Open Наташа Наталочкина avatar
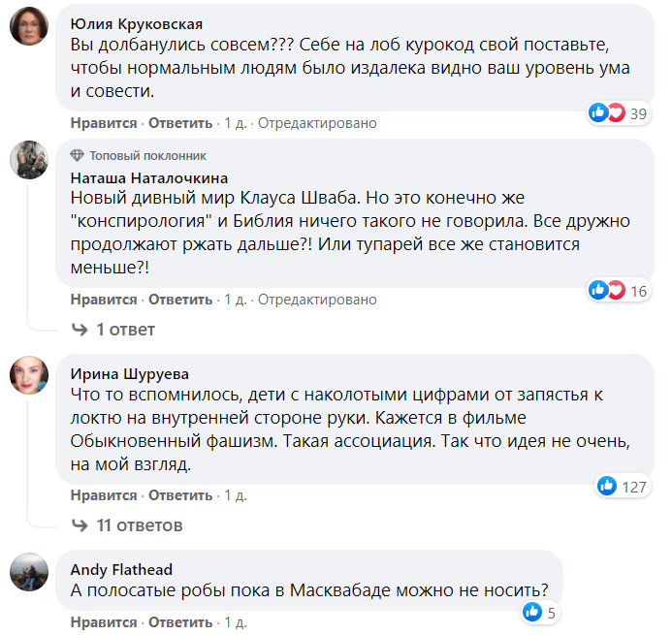The height and width of the screenshot is (635, 672). 30,160
